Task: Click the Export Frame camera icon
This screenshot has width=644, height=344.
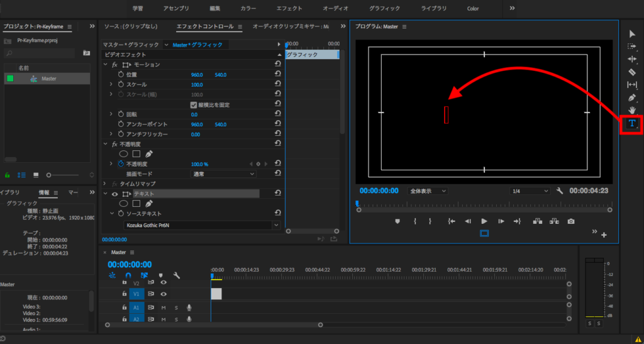Action: click(x=571, y=221)
